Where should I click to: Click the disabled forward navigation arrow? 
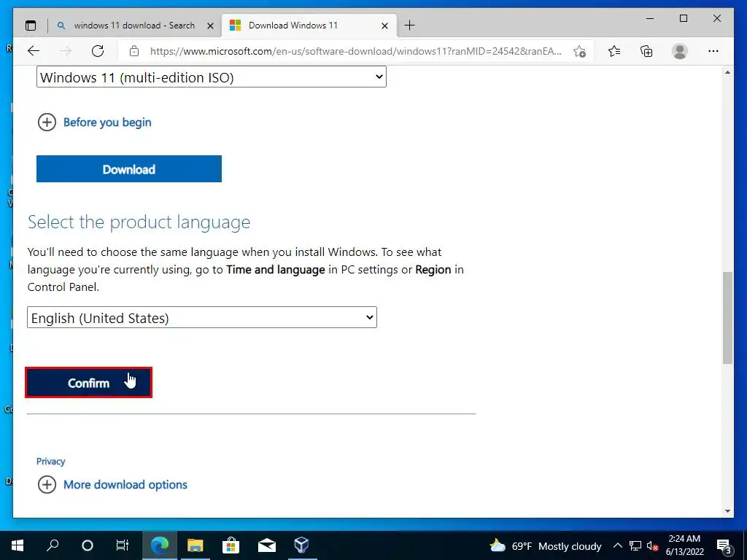[x=66, y=51]
